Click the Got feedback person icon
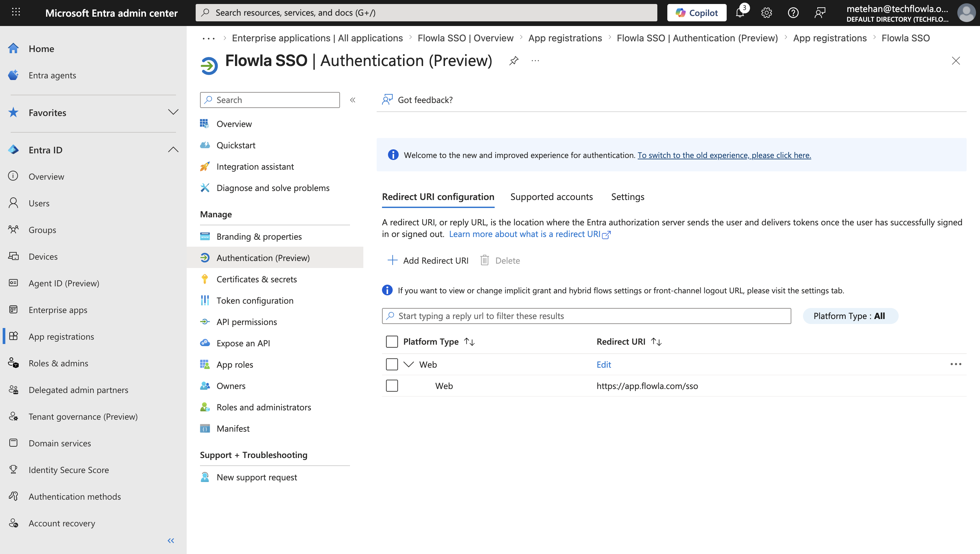This screenshot has height=554, width=980. pos(387,100)
